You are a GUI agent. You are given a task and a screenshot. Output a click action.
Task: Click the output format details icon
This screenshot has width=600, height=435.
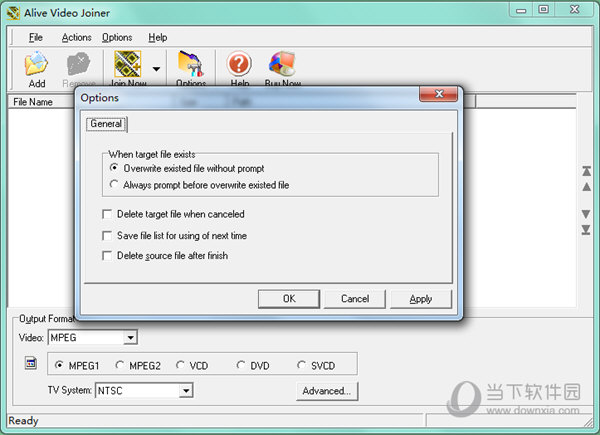pos(31,363)
